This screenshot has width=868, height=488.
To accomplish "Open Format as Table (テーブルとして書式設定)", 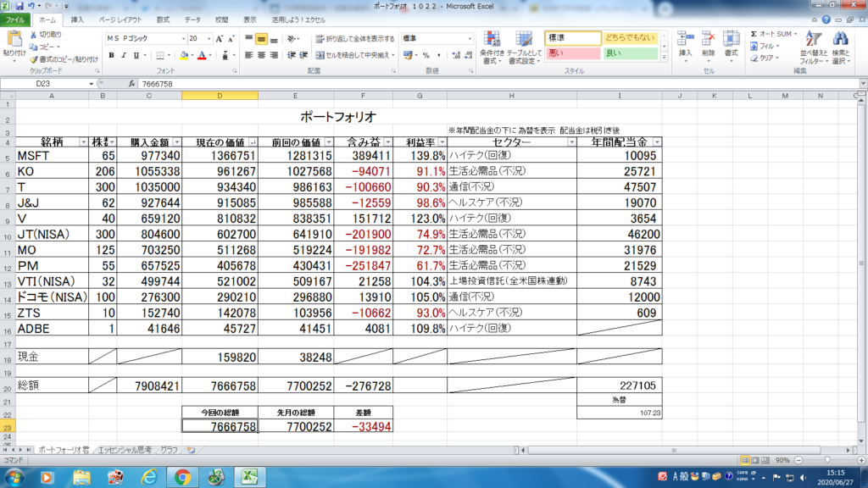I will [524, 47].
